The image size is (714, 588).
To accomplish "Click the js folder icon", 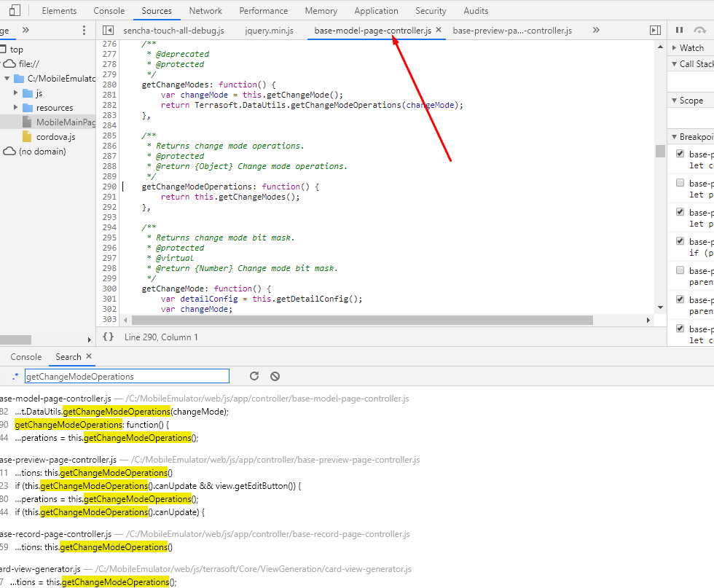I will coord(28,93).
